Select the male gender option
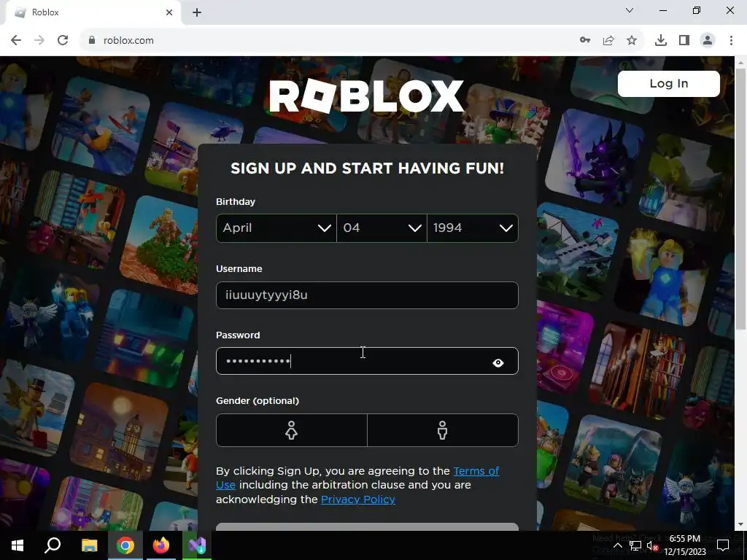Screen dimensions: 747x560 (443, 430)
